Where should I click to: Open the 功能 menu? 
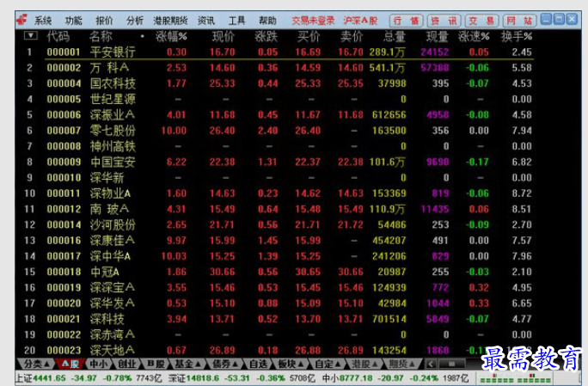[74, 21]
